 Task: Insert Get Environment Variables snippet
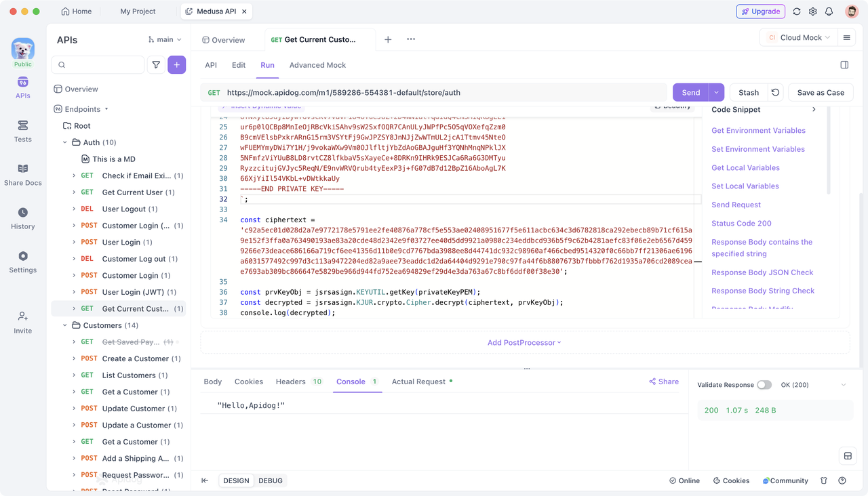[758, 130]
